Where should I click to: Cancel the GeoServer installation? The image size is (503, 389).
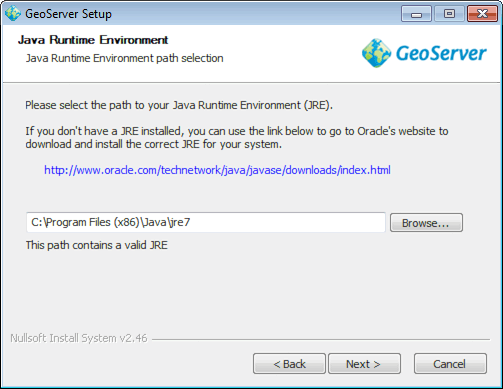point(450,364)
